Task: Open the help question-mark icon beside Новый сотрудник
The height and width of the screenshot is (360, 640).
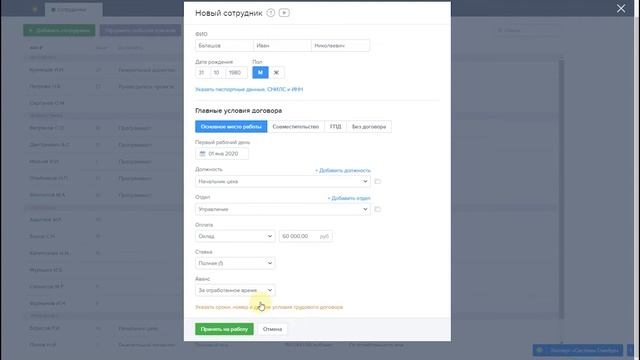Action: coord(271,13)
